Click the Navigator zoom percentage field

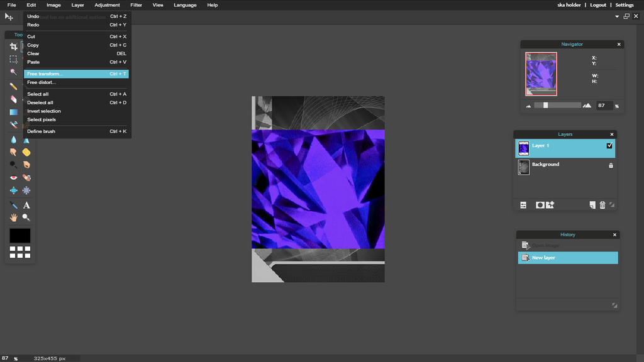point(604,106)
